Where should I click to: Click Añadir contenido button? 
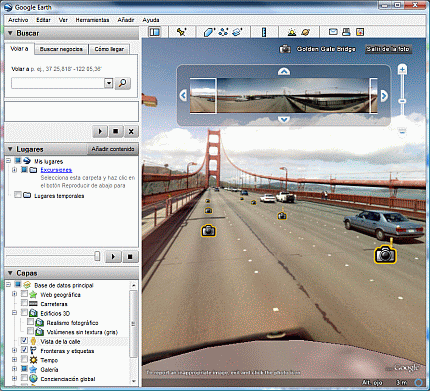pyautogui.click(x=113, y=149)
